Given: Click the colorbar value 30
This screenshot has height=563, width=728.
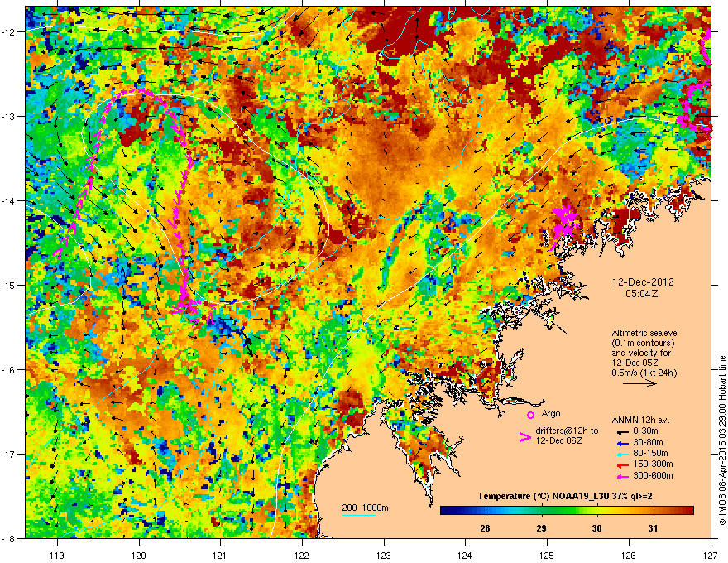Looking at the screenshot, I should pos(597,528).
